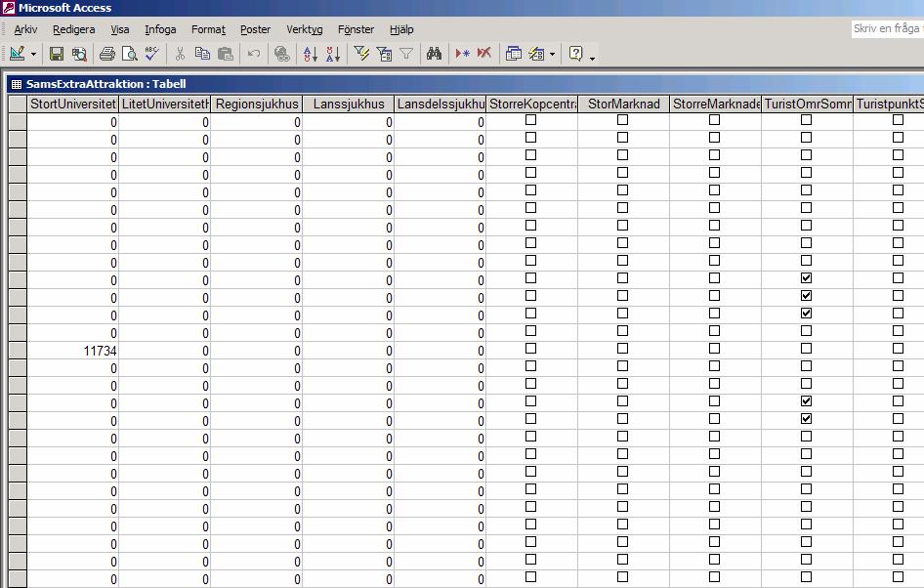Select the StortUniversitet column header

coord(72,105)
